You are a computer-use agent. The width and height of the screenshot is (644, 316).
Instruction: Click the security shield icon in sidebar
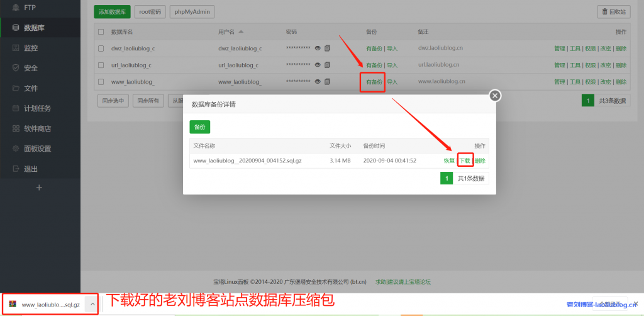(16, 68)
